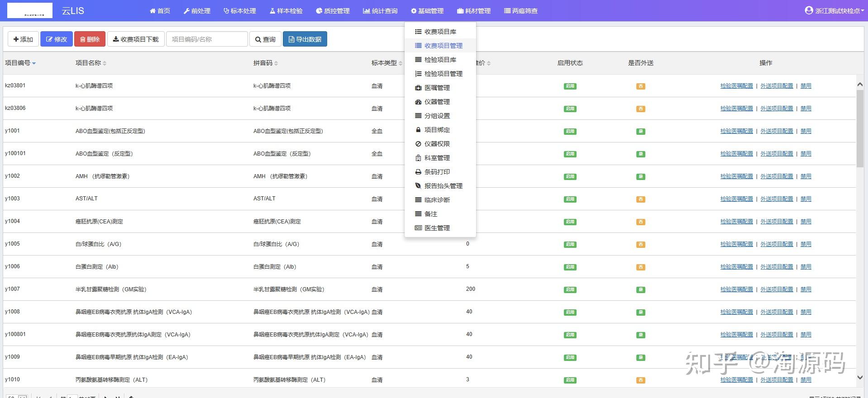
Task: Click the 报告抬头管理 leaf icon
Action: (418, 186)
